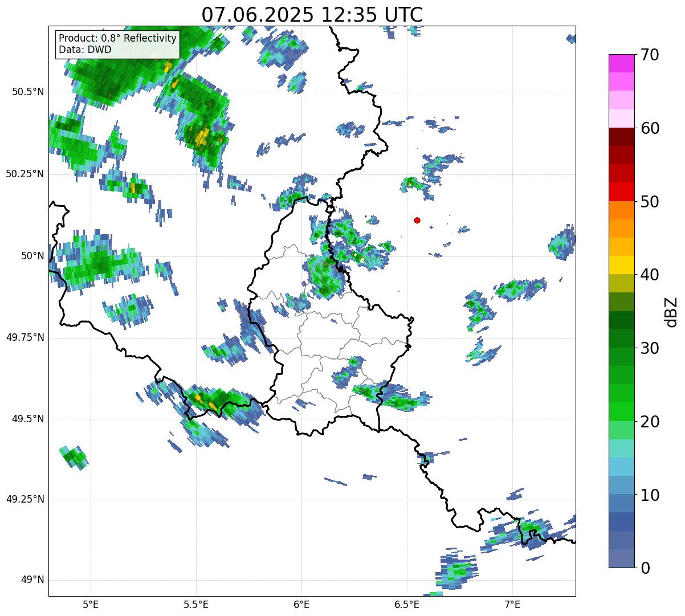The height and width of the screenshot is (616, 685).
Task: Click the 'Data: DWD' text
Action: (x=85, y=50)
